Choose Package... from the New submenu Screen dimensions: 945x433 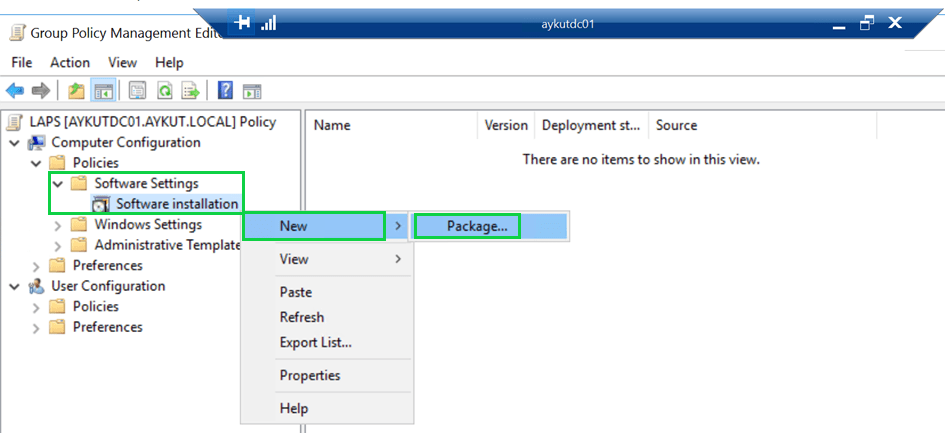[477, 226]
